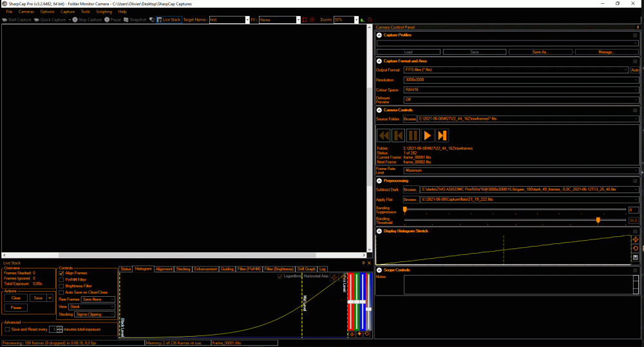Screen dimensions: 644x347
Task: Click the reset stretch icon in Display Histogram
Action: click(x=636, y=249)
